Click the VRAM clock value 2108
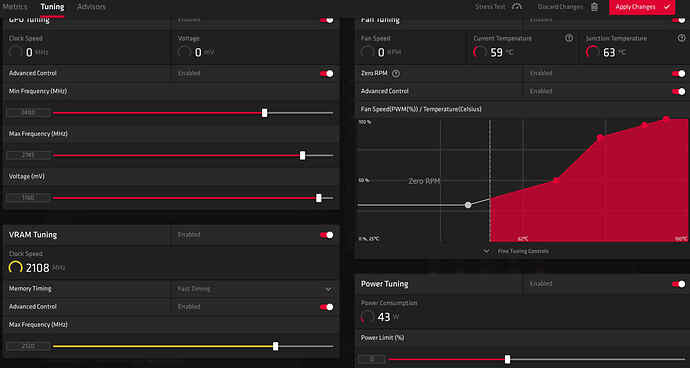The width and height of the screenshot is (690, 368). pos(37,268)
